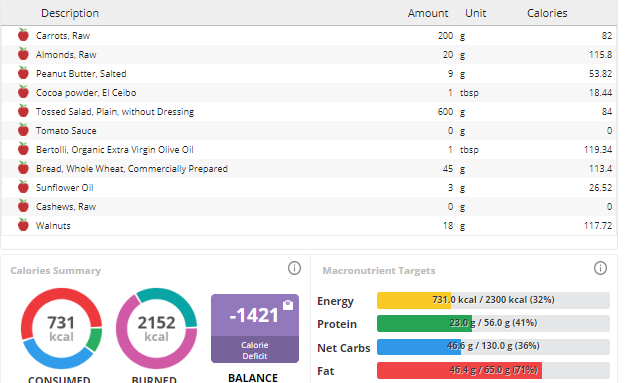The height and width of the screenshot is (383, 625).
Task: Click the -1421 Calorie Deficit balance card
Action: [x=255, y=328]
